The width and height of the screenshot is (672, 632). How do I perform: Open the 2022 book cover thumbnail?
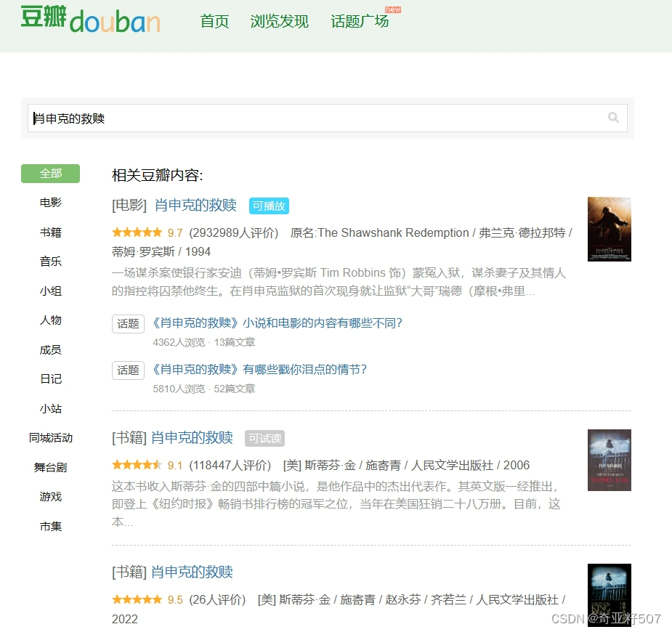point(609,595)
